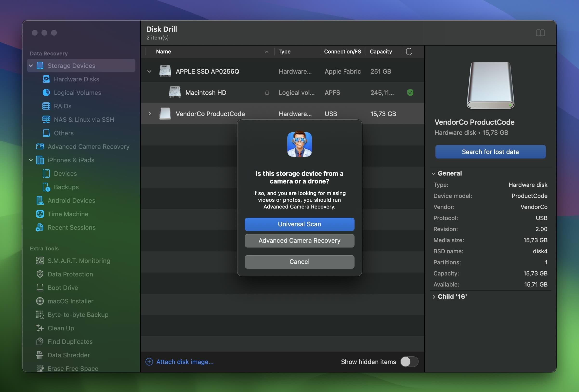Collapse the Storage Devices sidebar group
The image size is (579, 392).
(31, 65)
